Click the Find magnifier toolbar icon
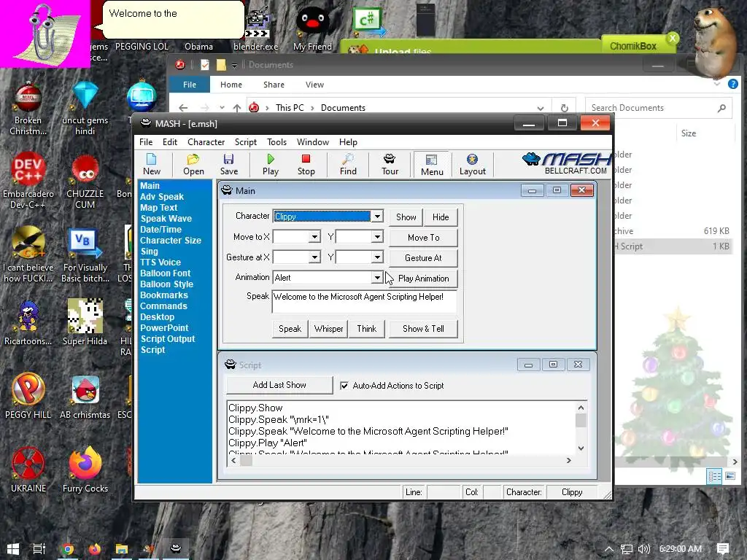 pos(348,164)
